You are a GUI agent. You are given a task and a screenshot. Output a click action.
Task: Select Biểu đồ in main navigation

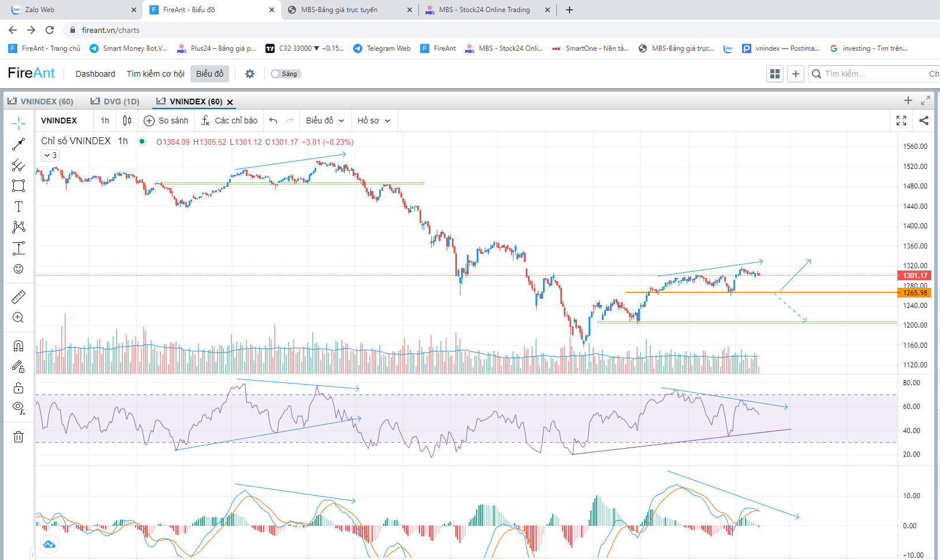click(x=210, y=74)
